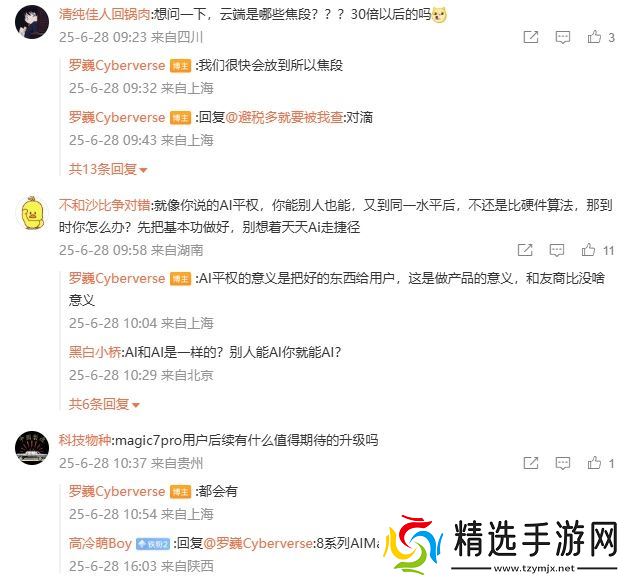Share the comment by 清纯佳人回锅肉
Screen dimensions: 629x581
click(x=531, y=37)
